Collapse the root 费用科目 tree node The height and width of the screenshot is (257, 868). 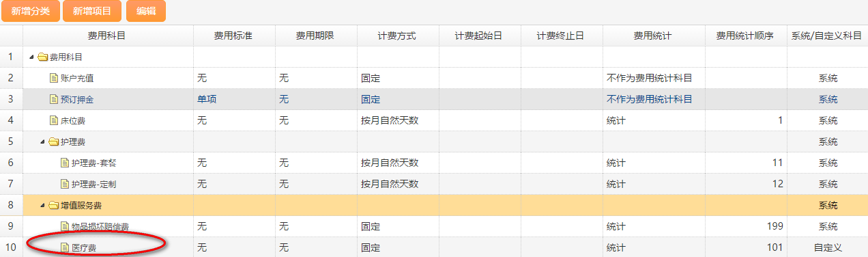pyautogui.click(x=31, y=57)
